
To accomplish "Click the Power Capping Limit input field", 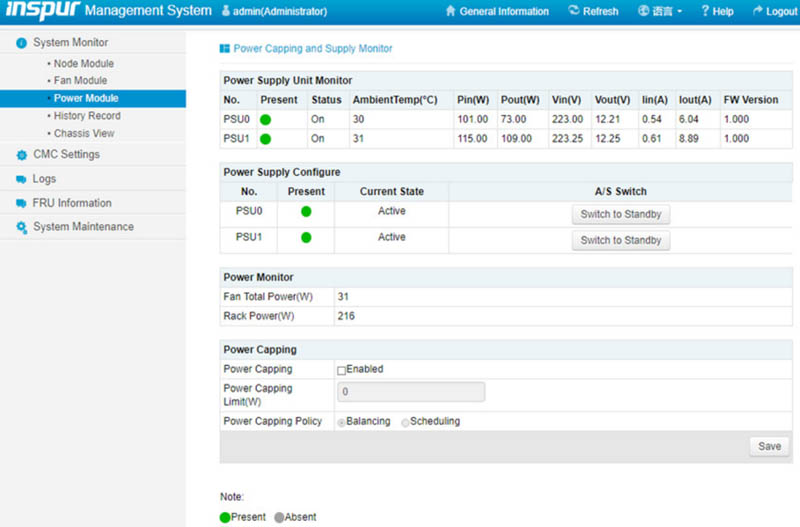I will click(410, 392).
